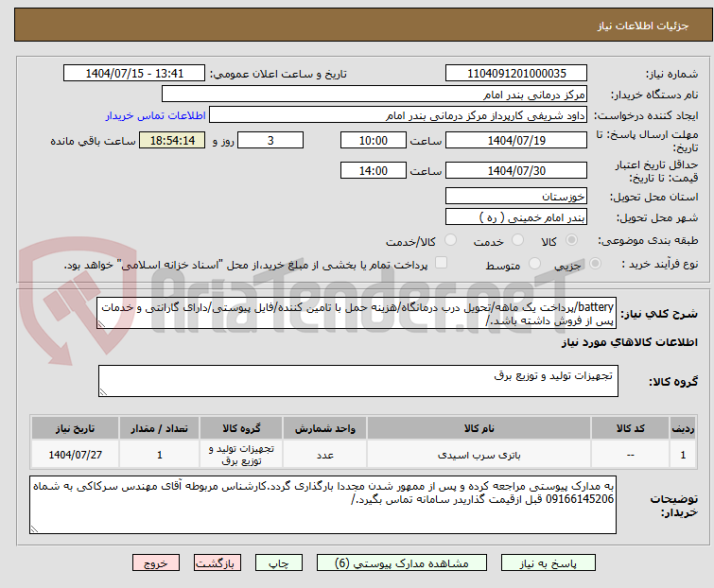Select the کالا radio button

571,240
